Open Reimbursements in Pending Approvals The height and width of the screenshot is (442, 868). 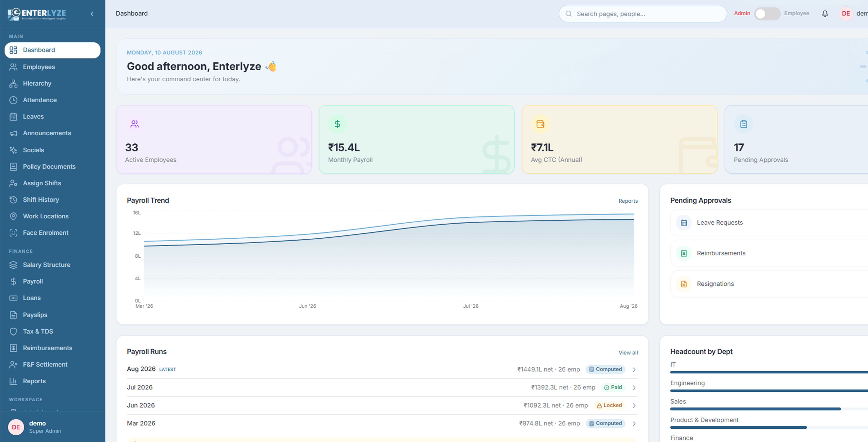coord(769,253)
